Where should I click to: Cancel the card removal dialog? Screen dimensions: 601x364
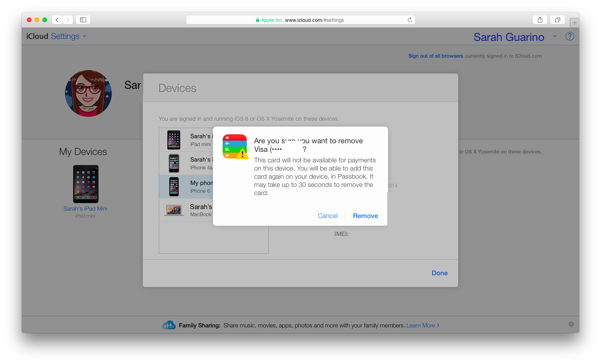click(327, 216)
